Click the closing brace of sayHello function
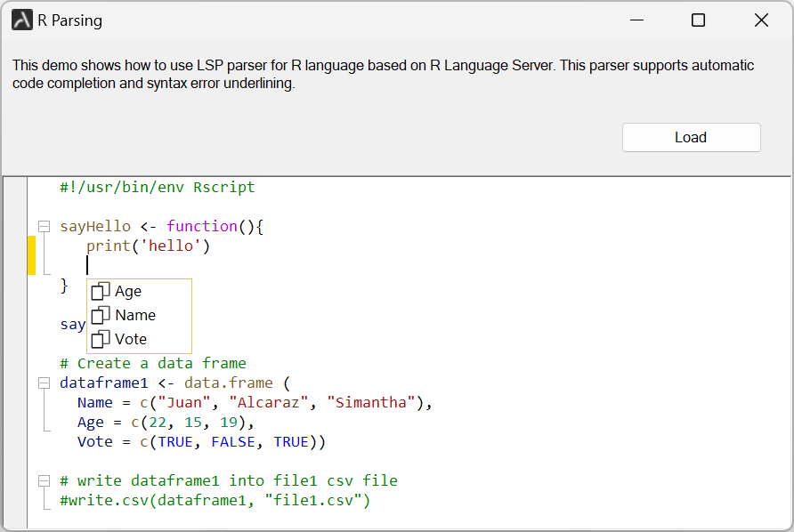Viewport: 794px width, 532px height. click(64, 285)
